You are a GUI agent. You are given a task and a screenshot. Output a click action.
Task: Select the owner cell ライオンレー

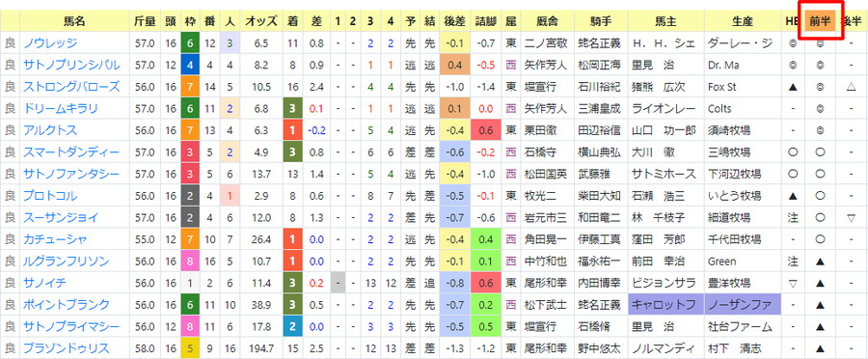coord(666,109)
